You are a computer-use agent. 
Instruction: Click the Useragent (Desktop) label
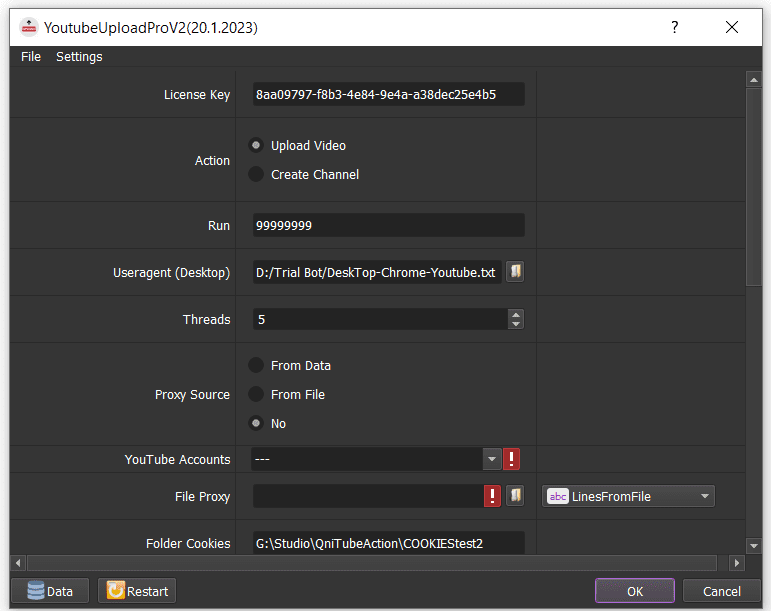(172, 272)
